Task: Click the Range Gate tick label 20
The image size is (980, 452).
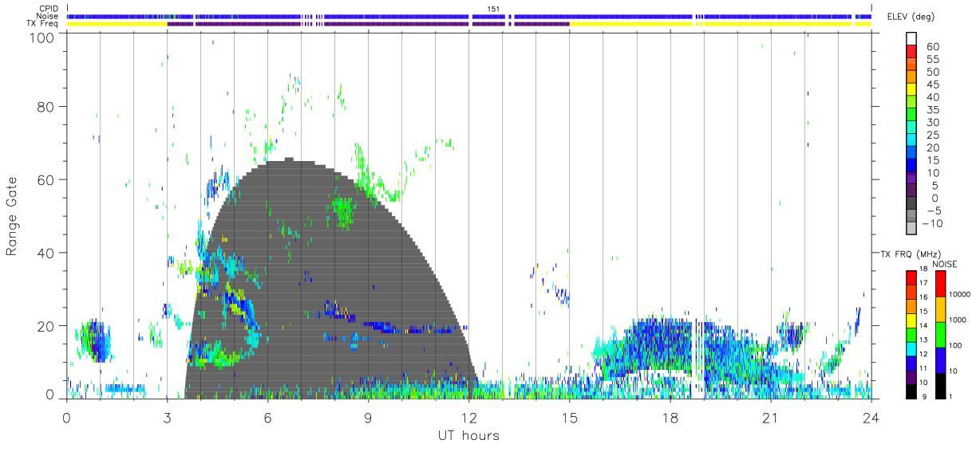Action: pyautogui.click(x=46, y=326)
